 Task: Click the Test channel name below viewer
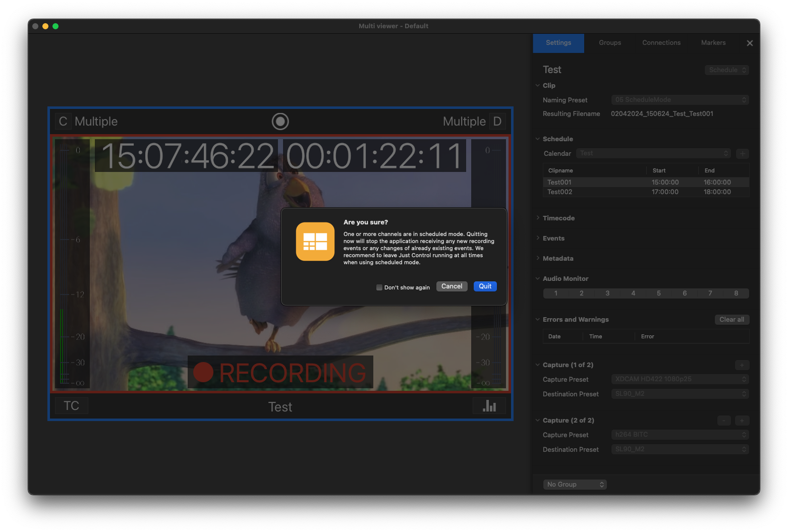pos(280,407)
